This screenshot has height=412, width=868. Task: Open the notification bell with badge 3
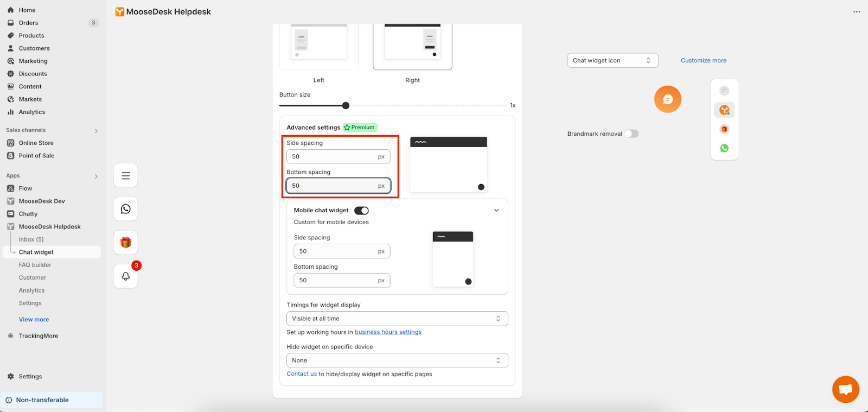[x=126, y=276]
